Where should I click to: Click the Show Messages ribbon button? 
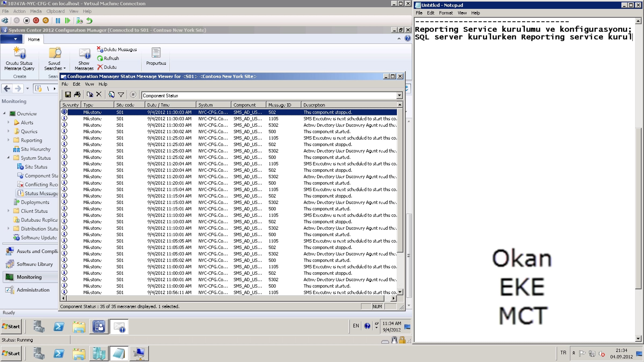[x=84, y=59]
